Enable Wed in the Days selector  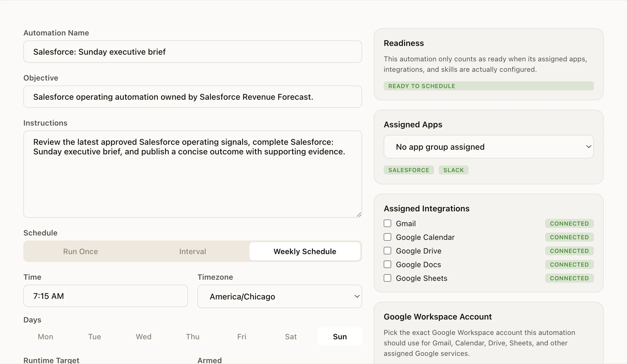click(144, 337)
